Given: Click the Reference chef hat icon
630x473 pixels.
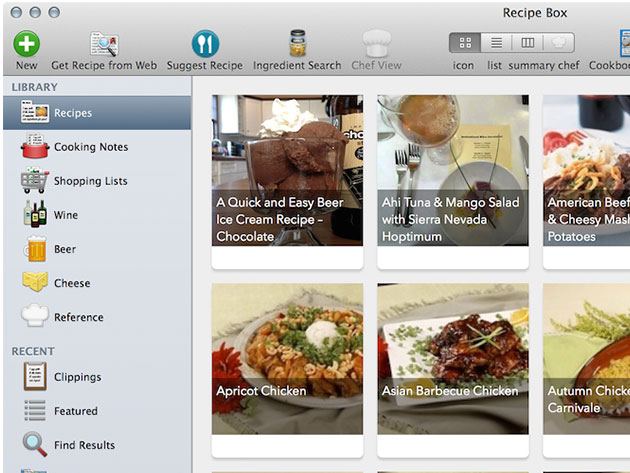Looking at the screenshot, I should [x=35, y=315].
